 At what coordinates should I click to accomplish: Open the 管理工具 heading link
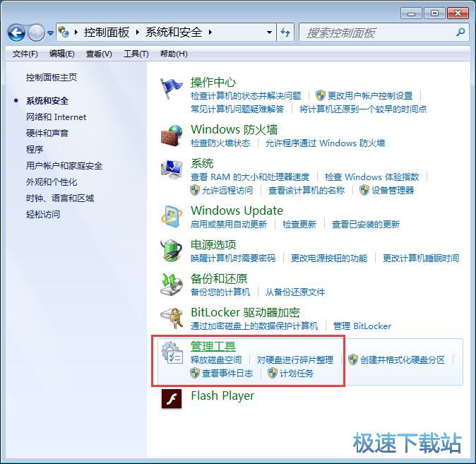coord(213,347)
